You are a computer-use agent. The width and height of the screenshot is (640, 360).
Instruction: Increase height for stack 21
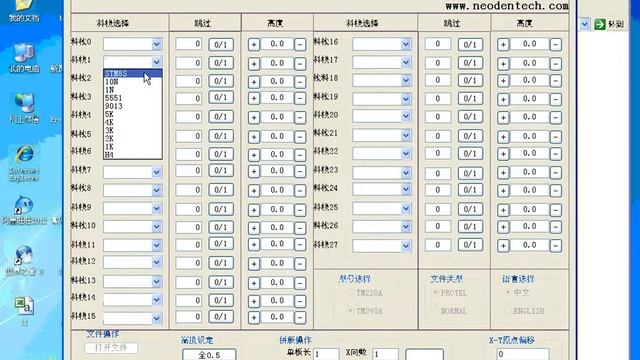[x=503, y=137]
